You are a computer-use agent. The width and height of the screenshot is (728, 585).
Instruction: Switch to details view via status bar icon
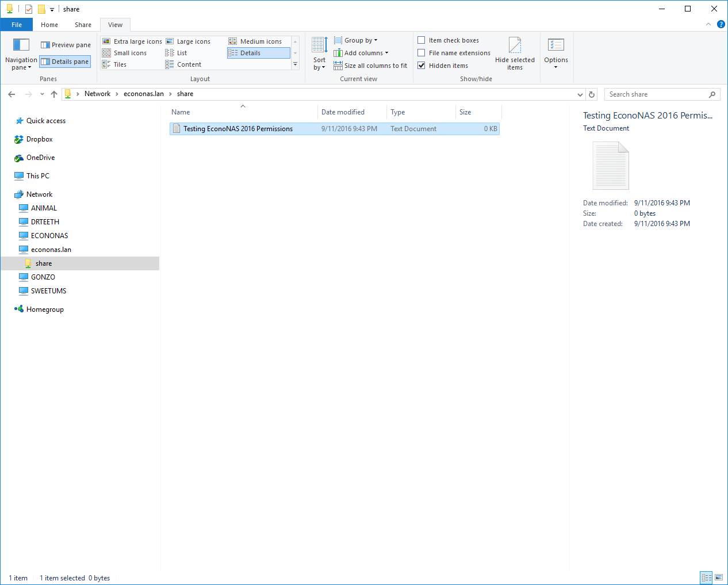tap(707, 578)
